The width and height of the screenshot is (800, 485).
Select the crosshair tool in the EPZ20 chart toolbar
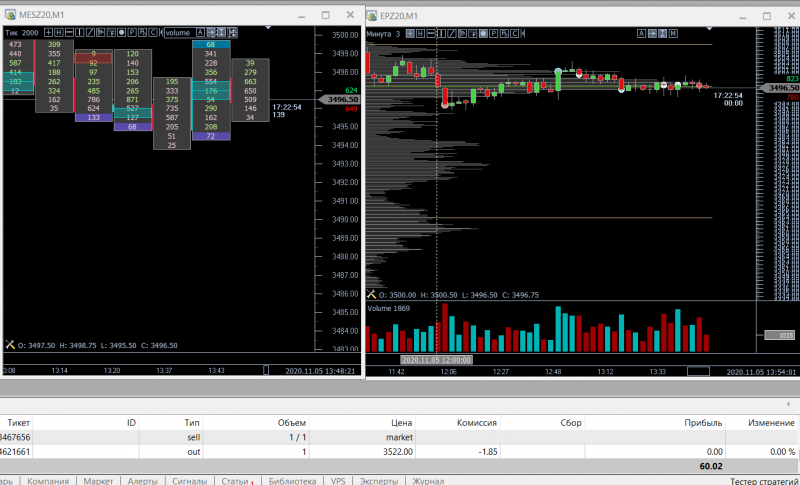[410, 34]
